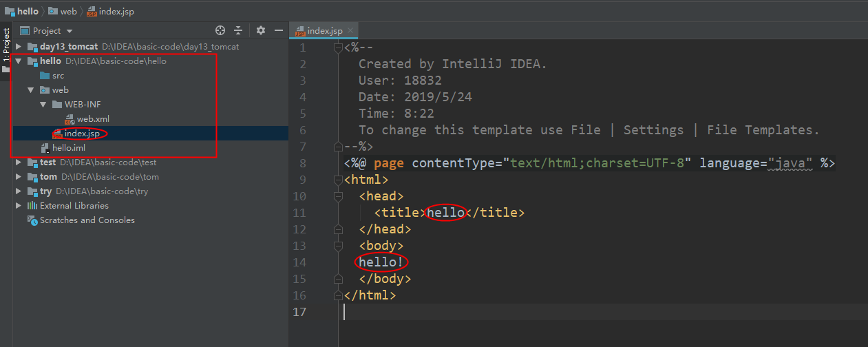Click web in the breadcrumb bar
868x347 pixels.
pos(68,11)
